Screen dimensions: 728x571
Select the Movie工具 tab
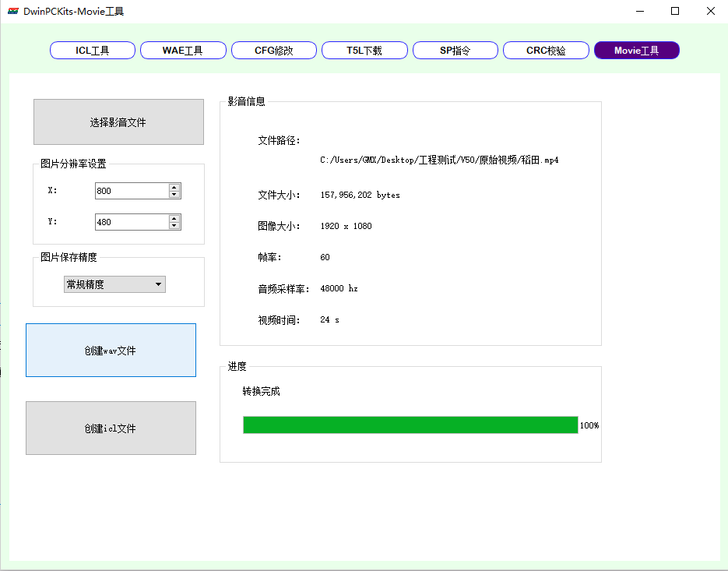[x=636, y=51]
